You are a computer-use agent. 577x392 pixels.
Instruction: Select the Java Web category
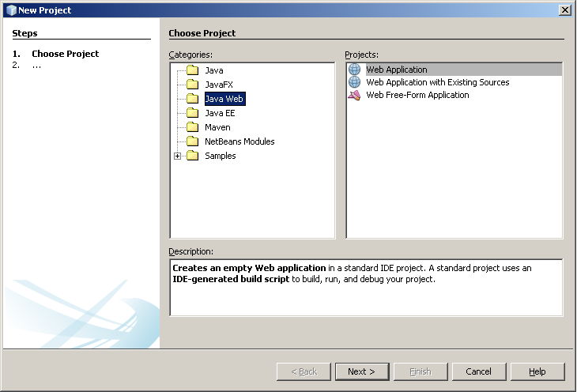coord(224,99)
